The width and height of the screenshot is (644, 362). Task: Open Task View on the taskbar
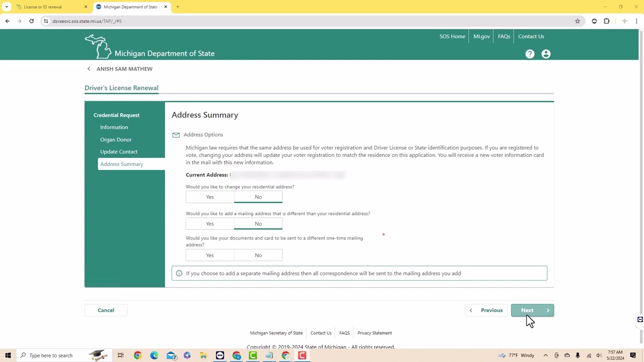tap(121, 355)
